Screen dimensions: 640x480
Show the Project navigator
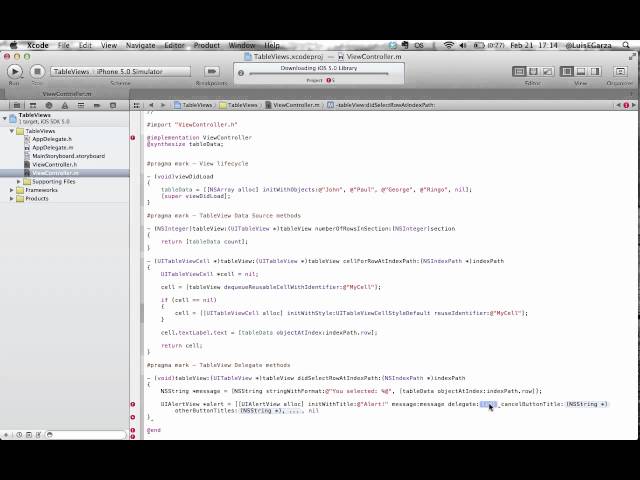point(17,105)
